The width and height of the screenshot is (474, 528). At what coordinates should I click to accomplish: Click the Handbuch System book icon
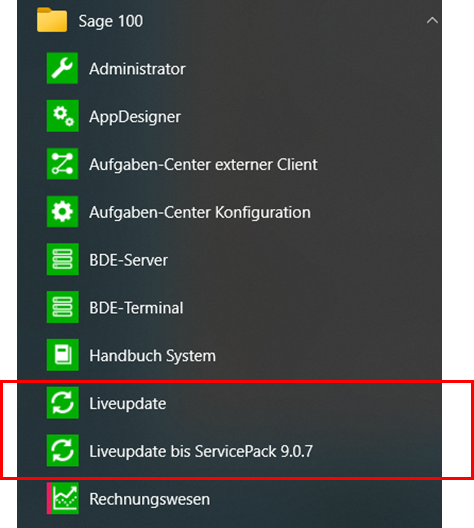[x=62, y=355]
